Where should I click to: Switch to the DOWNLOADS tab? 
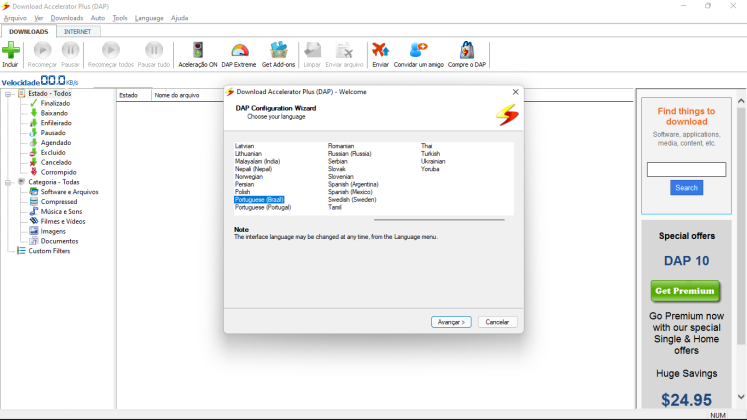(29, 31)
